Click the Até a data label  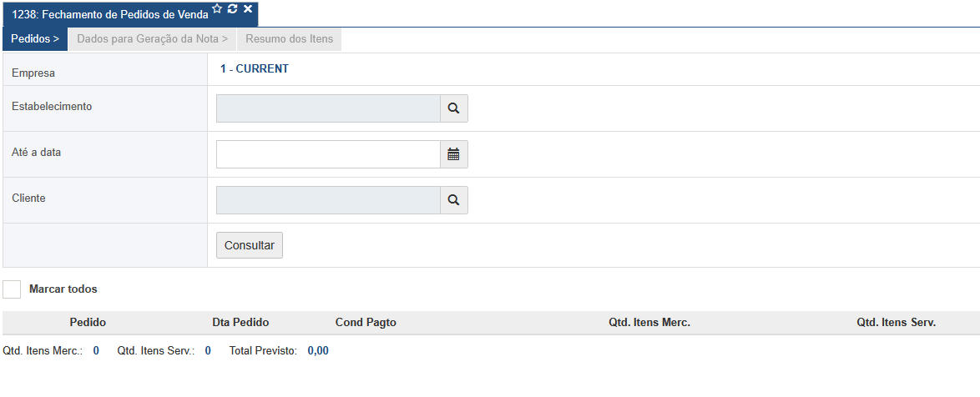coord(36,153)
